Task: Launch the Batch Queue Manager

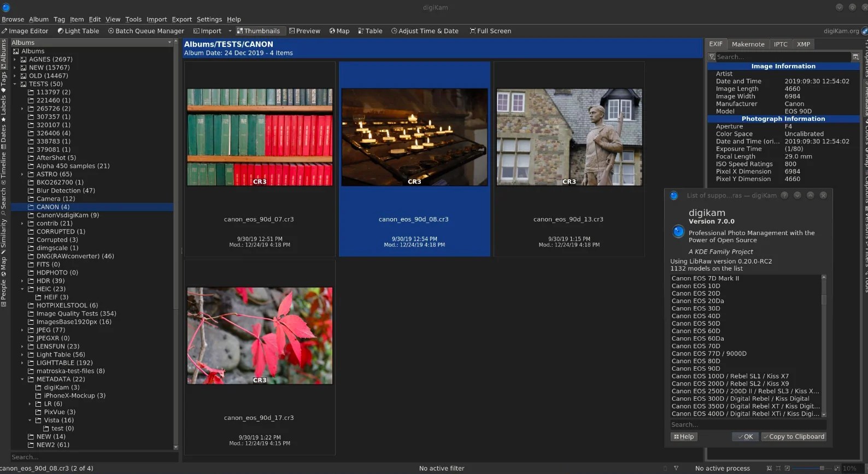Action: (146, 31)
